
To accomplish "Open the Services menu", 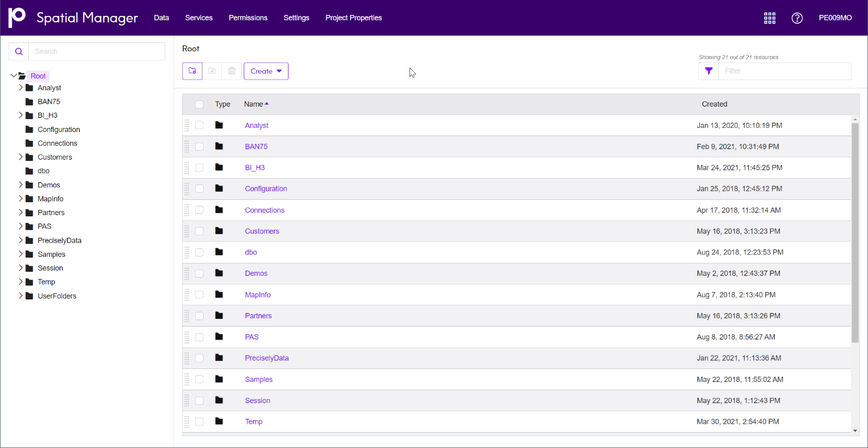I will pyautogui.click(x=199, y=18).
